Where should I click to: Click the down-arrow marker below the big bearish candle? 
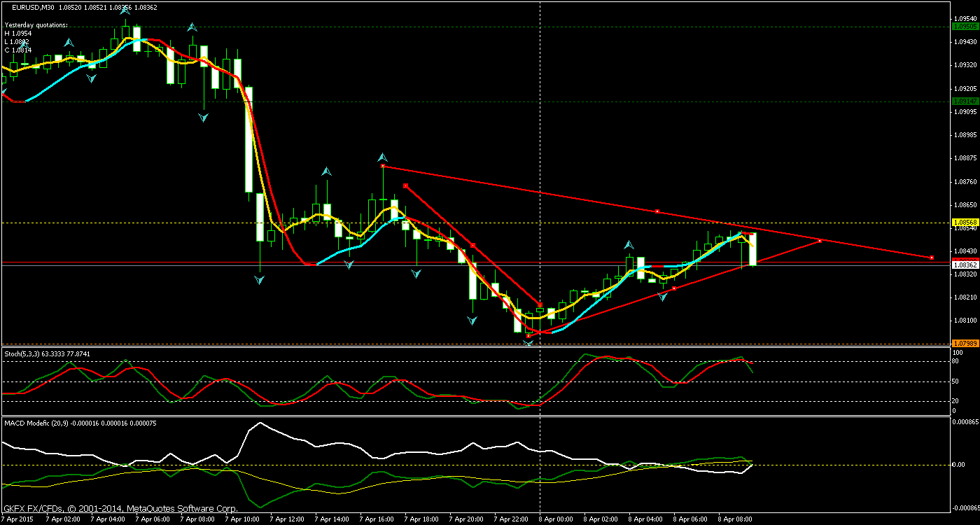pos(259,279)
